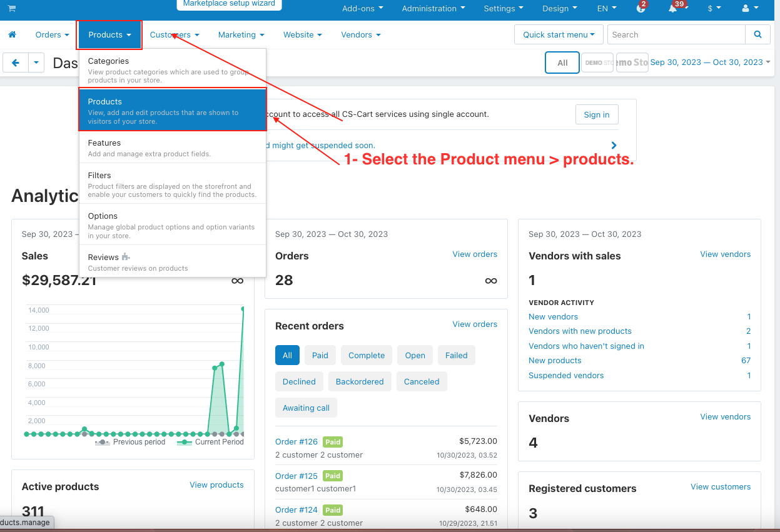
Task: Filter recent orders by Canceled
Action: (422, 381)
